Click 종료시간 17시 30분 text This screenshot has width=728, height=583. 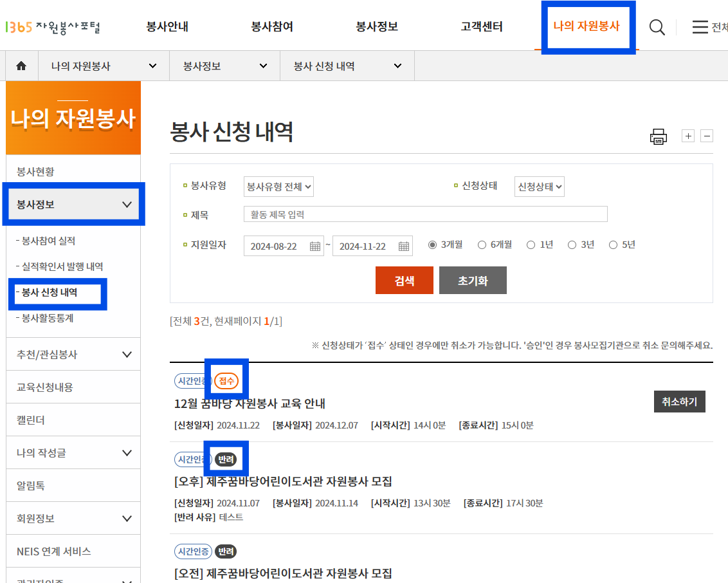point(504,503)
